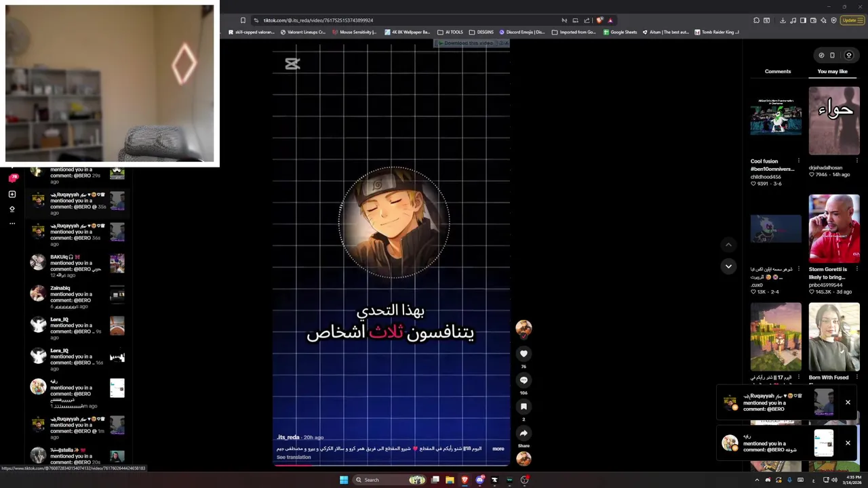This screenshot has height=488, width=868.
Task: Open the حواء recommended video thumbnail
Action: pyautogui.click(x=834, y=121)
